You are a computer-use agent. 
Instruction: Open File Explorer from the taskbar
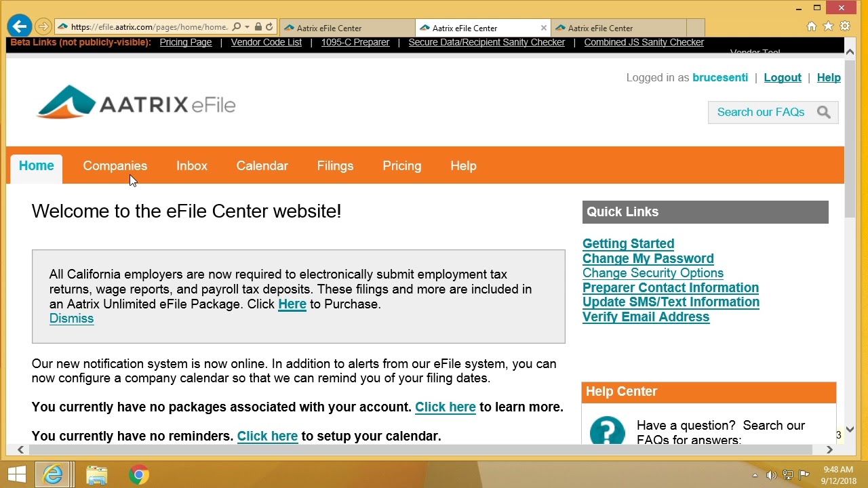click(97, 474)
